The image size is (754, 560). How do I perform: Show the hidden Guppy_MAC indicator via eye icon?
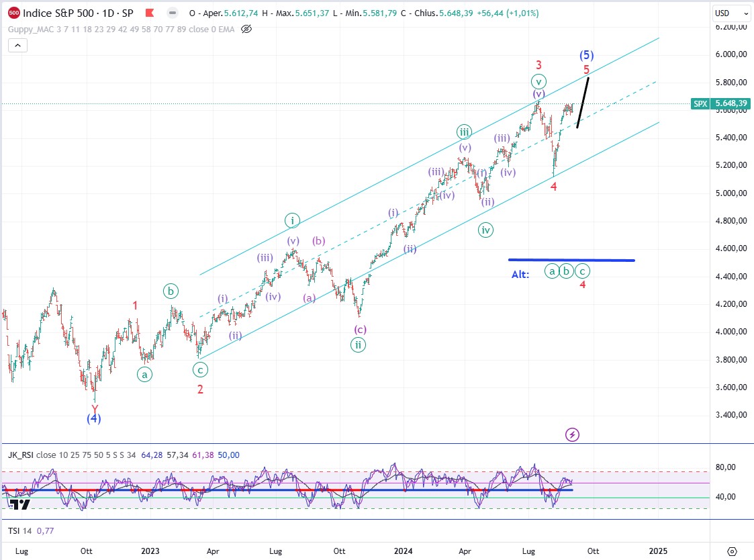[246, 30]
